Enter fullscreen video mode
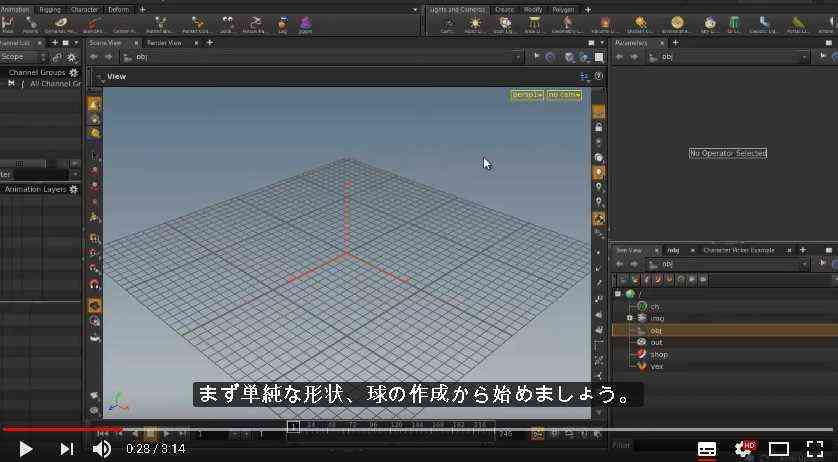This screenshot has height=462, width=838. pyautogui.click(x=814, y=449)
